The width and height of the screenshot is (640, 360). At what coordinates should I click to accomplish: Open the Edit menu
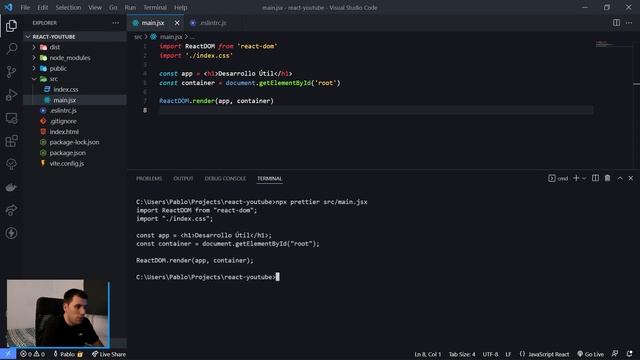click(42, 7)
